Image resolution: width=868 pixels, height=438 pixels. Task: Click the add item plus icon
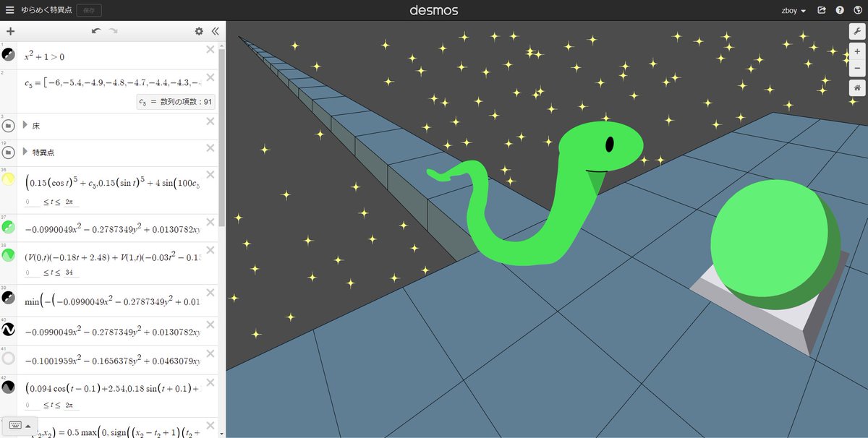click(10, 31)
